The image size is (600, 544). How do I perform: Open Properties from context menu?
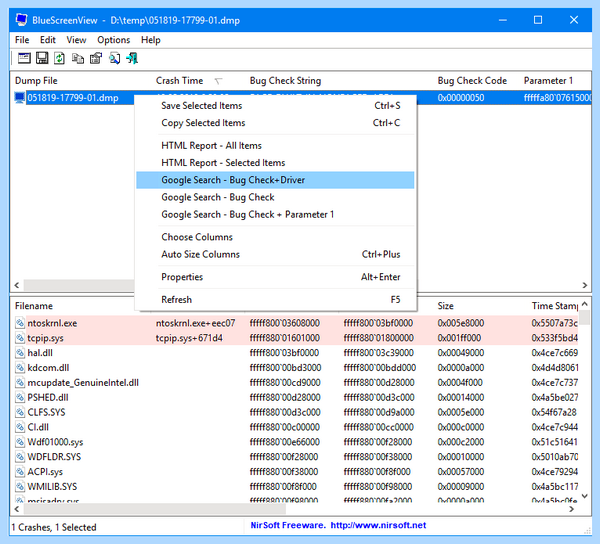point(275,277)
